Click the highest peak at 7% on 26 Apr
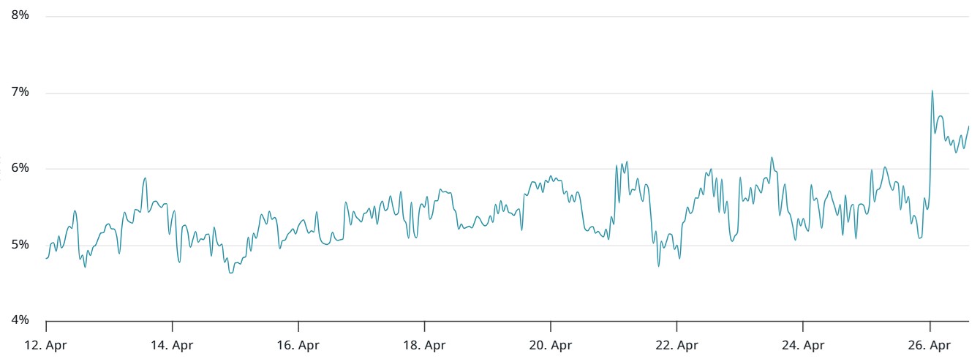Screen dimensions: 980x364 (932, 91)
